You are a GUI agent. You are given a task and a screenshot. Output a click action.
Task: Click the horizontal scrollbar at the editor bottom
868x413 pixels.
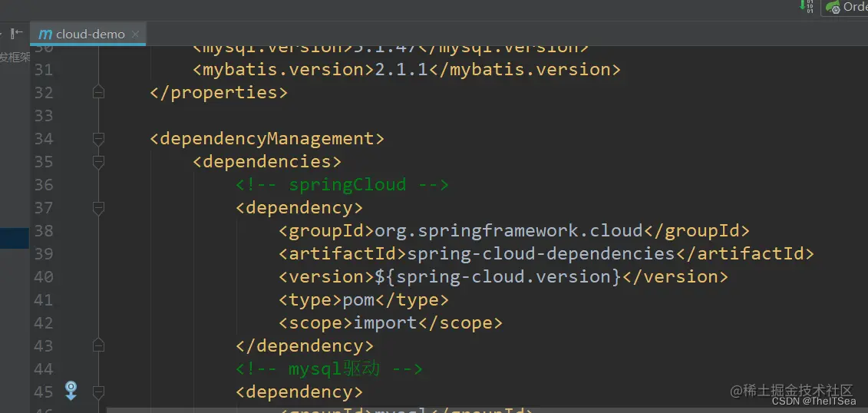tap(487, 410)
